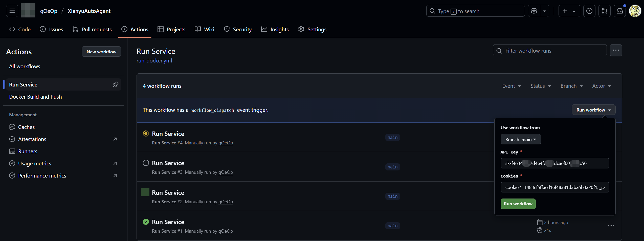The image size is (644, 241).
Task: Open ellipsis menu for run #1
Action: pyautogui.click(x=611, y=226)
